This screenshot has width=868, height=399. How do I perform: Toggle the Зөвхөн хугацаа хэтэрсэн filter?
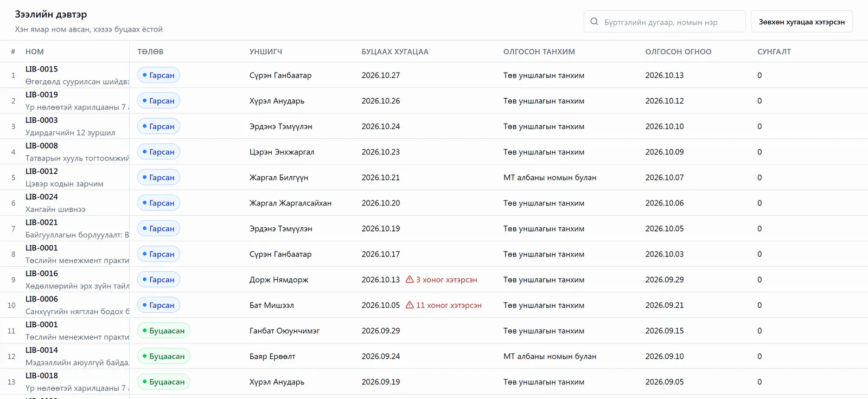pos(801,22)
